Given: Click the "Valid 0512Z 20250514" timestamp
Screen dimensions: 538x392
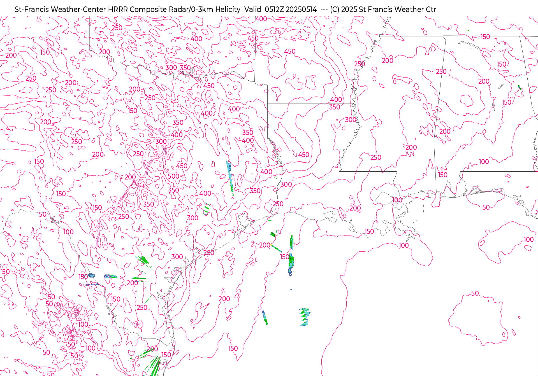Looking at the screenshot, I should 280,10.
